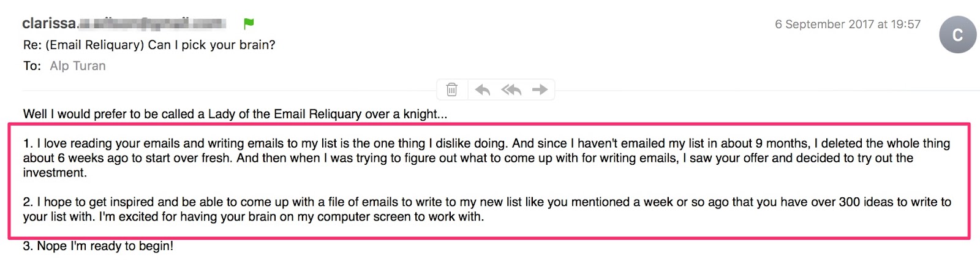Click the Reply All double-arrow icon
This screenshot has width=980, height=269.
pyautogui.click(x=511, y=90)
